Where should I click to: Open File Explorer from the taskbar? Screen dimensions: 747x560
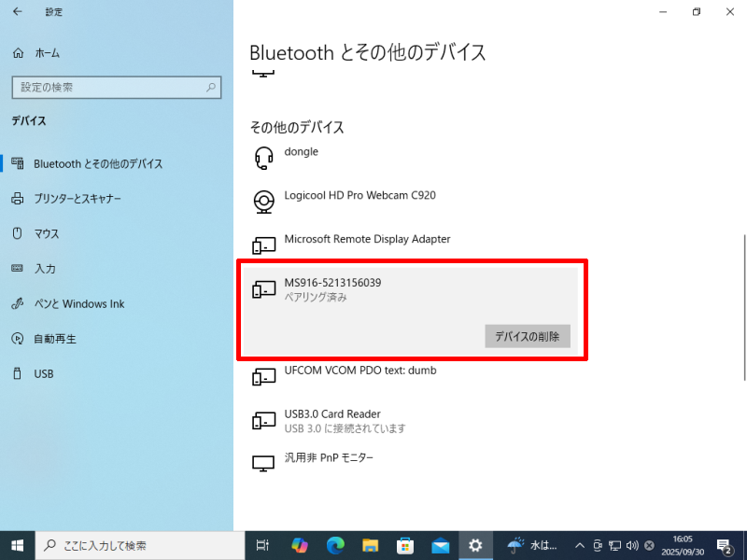[371, 545]
